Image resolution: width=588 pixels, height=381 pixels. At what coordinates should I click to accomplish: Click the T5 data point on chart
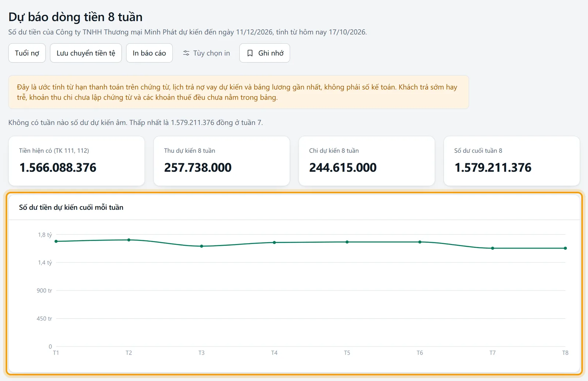[x=347, y=242]
